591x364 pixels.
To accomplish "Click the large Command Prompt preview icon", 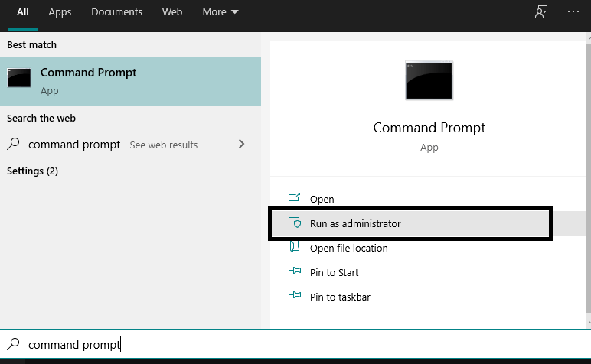I will click(429, 80).
